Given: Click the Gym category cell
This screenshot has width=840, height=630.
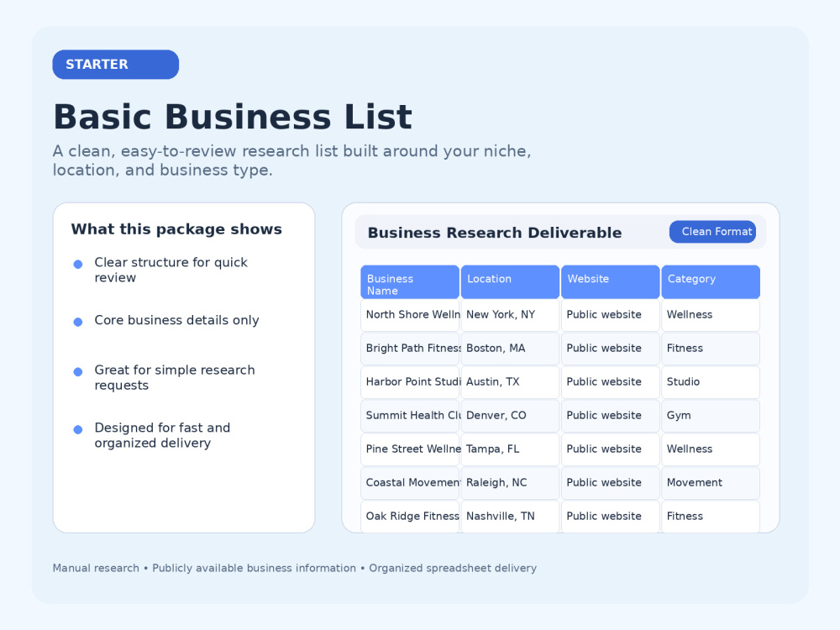Looking at the screenshot, I should (711, 416).
